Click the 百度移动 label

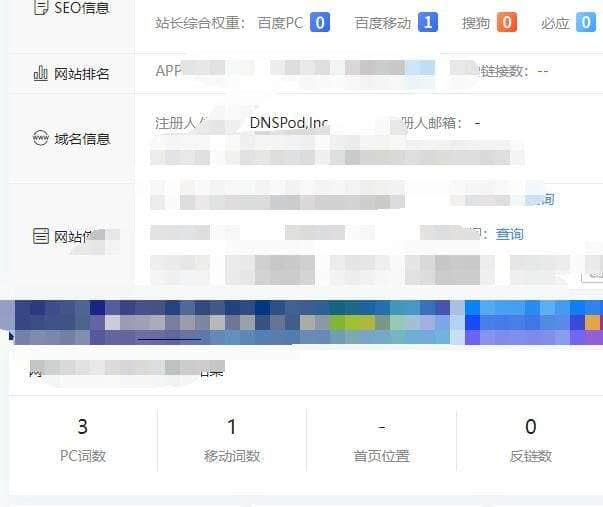pos(383,23)
